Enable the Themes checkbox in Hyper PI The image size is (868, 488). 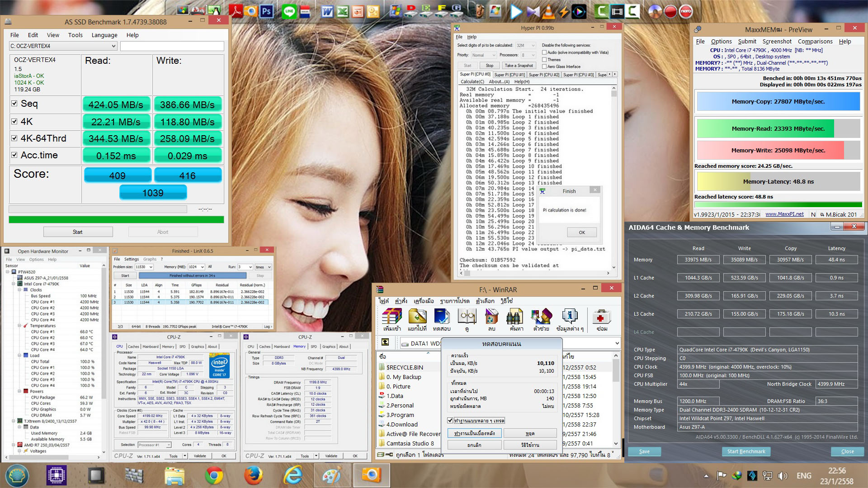(544, 60)
